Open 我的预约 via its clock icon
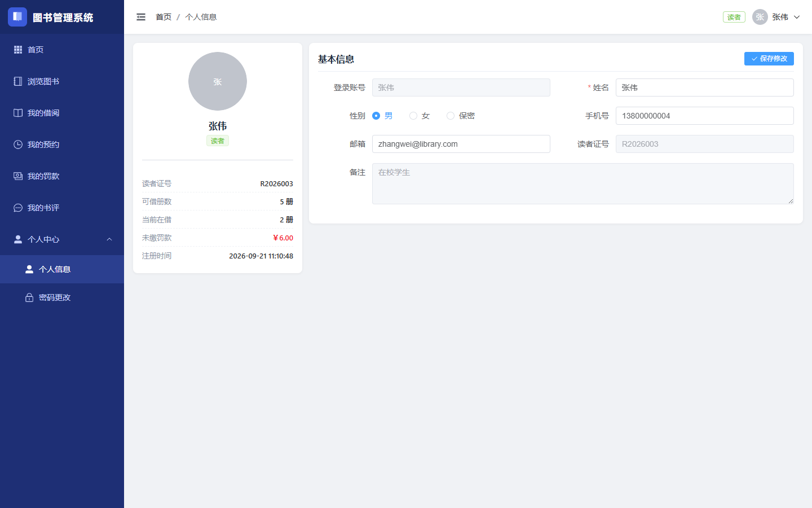 pyautogui.click(x=18, y=144)
